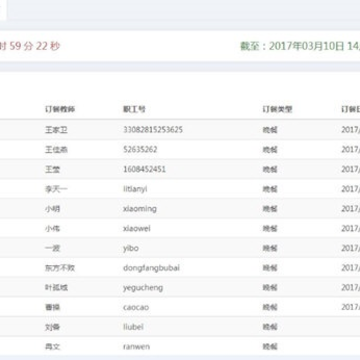This screenshot has width=360, height=360.
Task: Click the 截至：2017年03月10日 deadline text
Action: click(292, 46)
